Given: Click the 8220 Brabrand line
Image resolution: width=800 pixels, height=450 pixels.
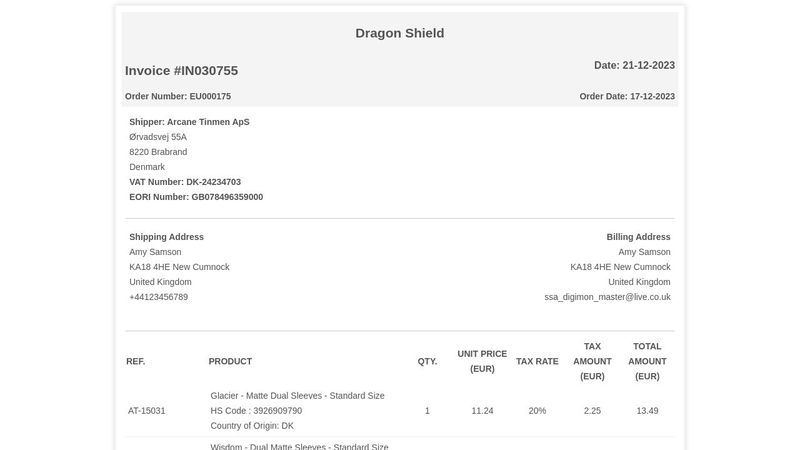Looking at the screenshot, I should [158, 152].
